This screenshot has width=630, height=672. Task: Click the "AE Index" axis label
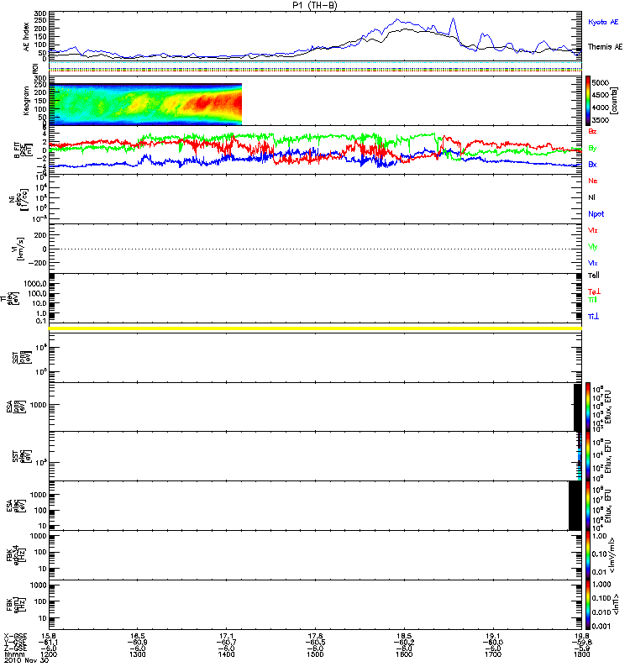click(x=27, y=37)
